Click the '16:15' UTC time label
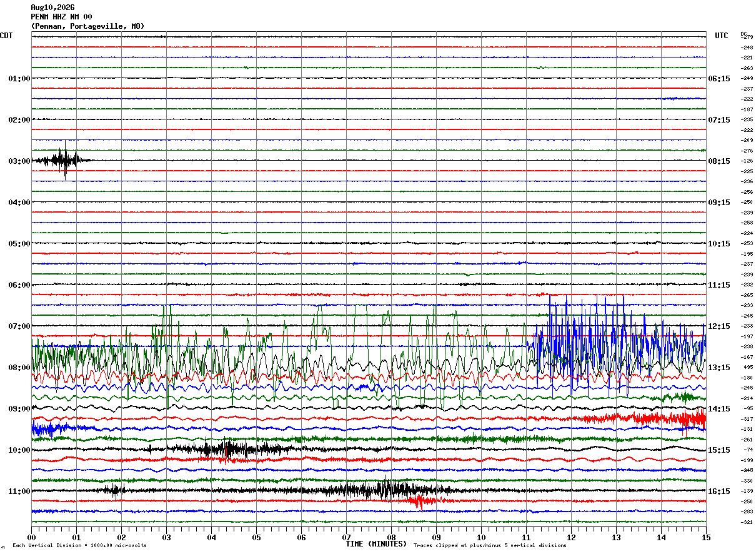 [x=719, y=491]
